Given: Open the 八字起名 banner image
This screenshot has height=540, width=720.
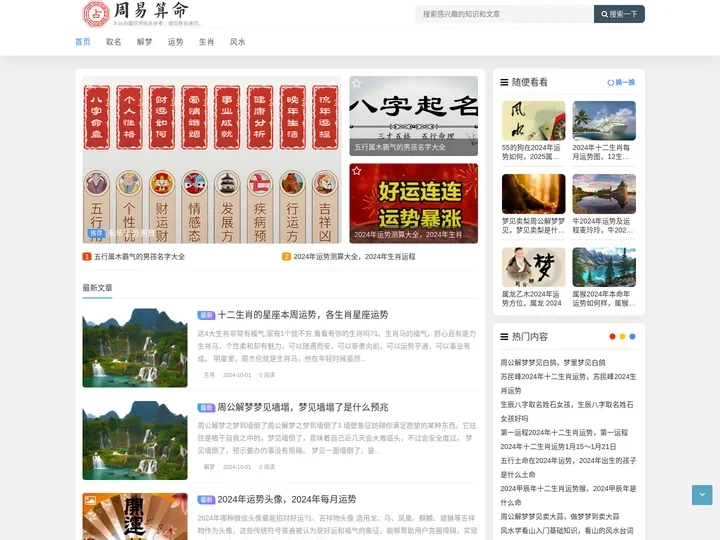Looking at the screenshot, I should 413,116.
